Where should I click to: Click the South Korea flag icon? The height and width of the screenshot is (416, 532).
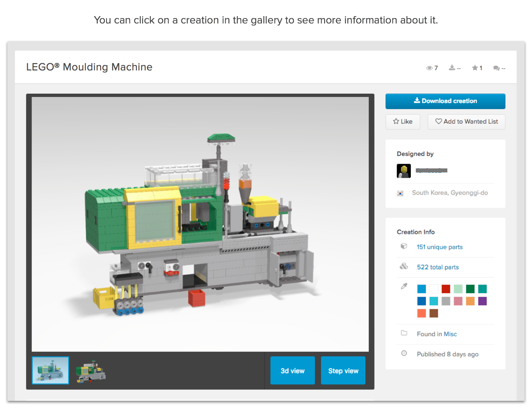(x=400, y=193)
